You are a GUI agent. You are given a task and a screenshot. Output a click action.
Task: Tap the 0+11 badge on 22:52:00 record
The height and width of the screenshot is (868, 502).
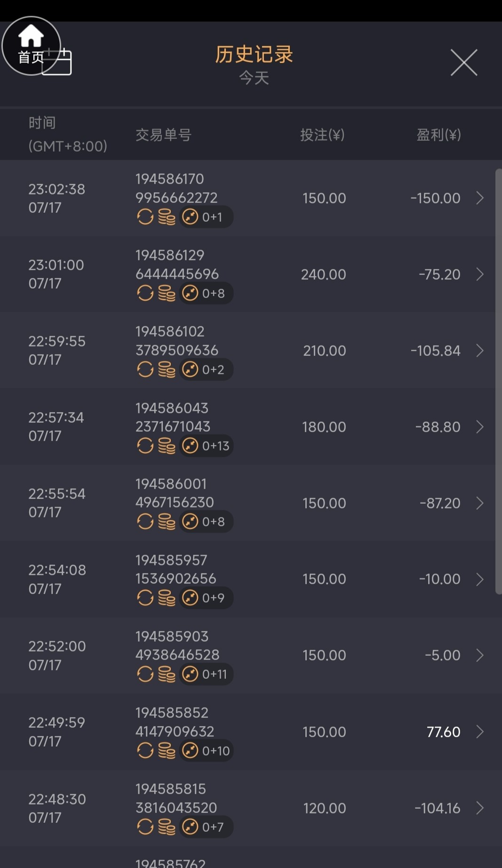[207, 674]
